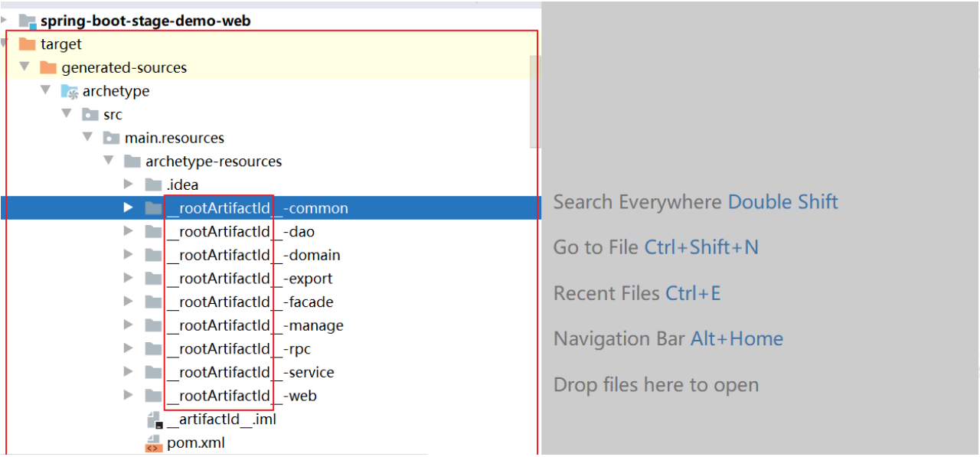Viewport: 980px width, 457px height.
Task: Collapse the archetype-resources folder
Action: click(108, 161)
